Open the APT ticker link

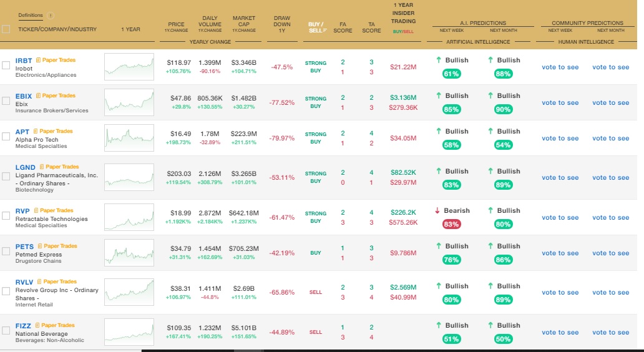pyautogui.click(x=22, y=132)
